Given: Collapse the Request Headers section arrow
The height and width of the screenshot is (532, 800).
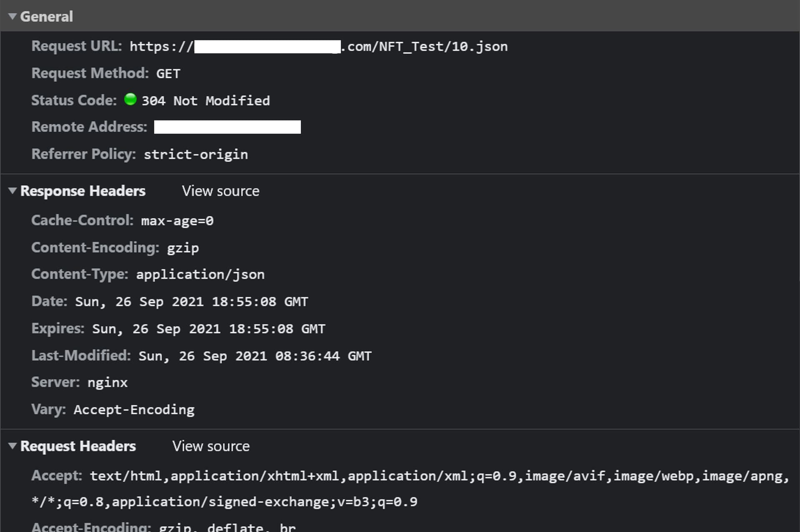Looking at the screenshot, I should 12,446.
